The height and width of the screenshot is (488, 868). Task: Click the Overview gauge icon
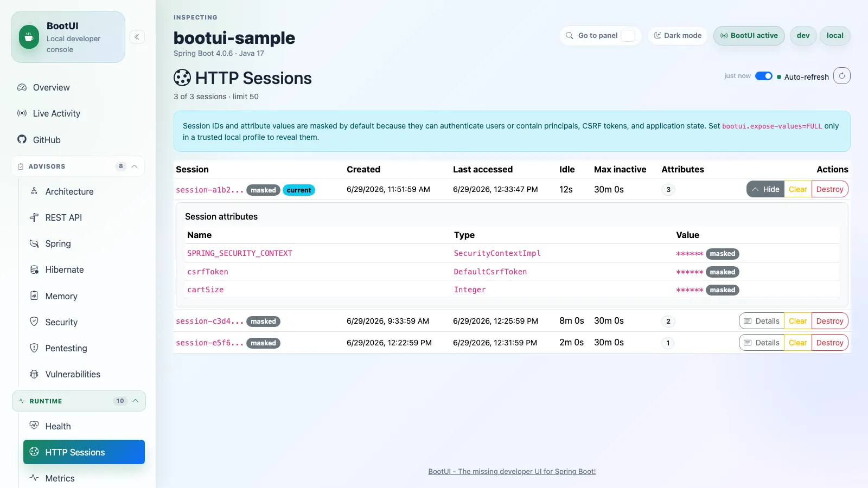click(x=22, y=87)
